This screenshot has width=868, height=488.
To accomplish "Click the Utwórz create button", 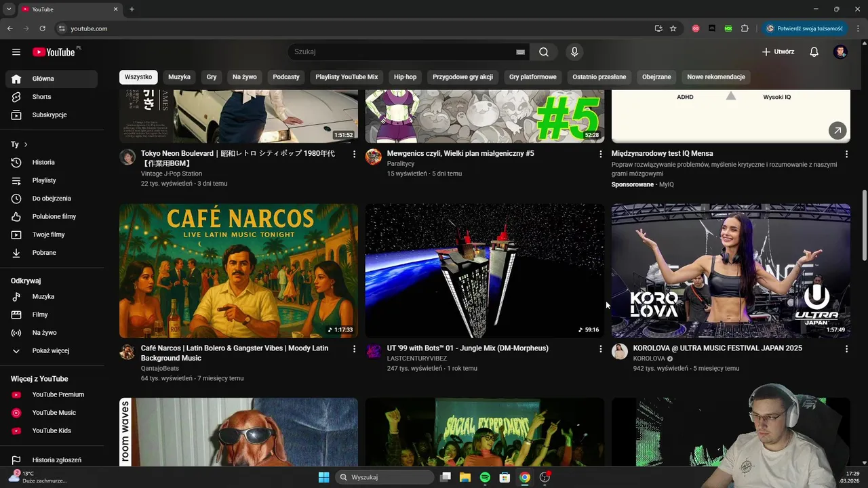I will click(x=778, y=52).
